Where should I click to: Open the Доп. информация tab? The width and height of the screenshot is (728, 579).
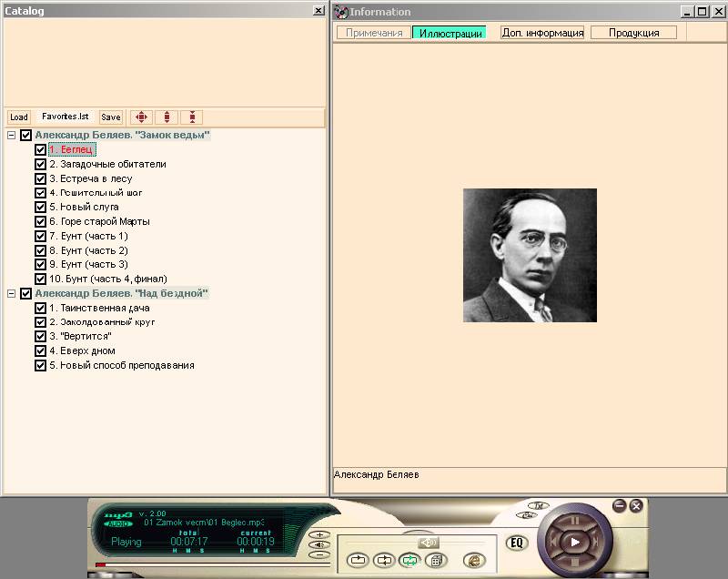coord(542,33)
